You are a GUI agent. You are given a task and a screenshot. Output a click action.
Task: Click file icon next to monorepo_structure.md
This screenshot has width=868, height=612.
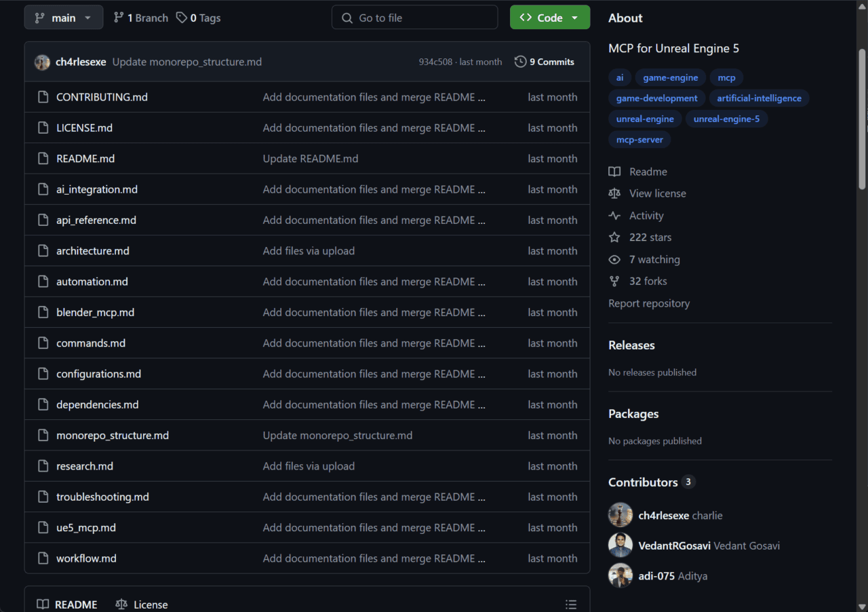coord(43,436)
